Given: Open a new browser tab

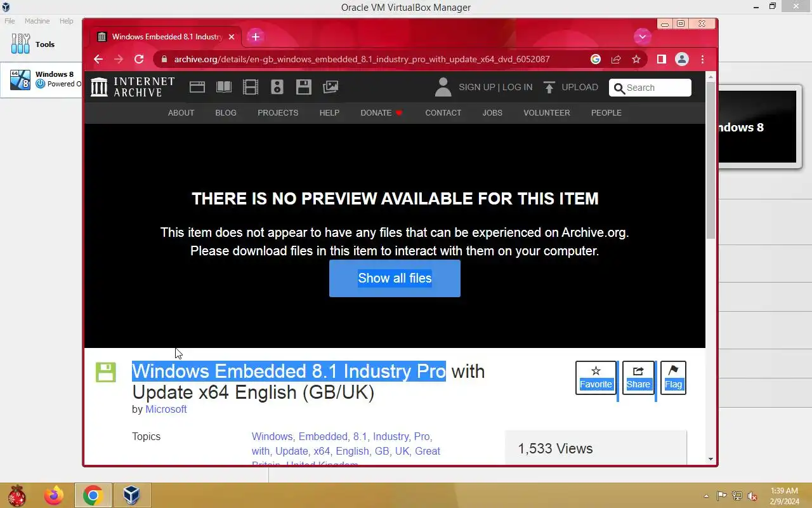Looking at the screenshot, I should pyautogui.click(x=256, y=37).
